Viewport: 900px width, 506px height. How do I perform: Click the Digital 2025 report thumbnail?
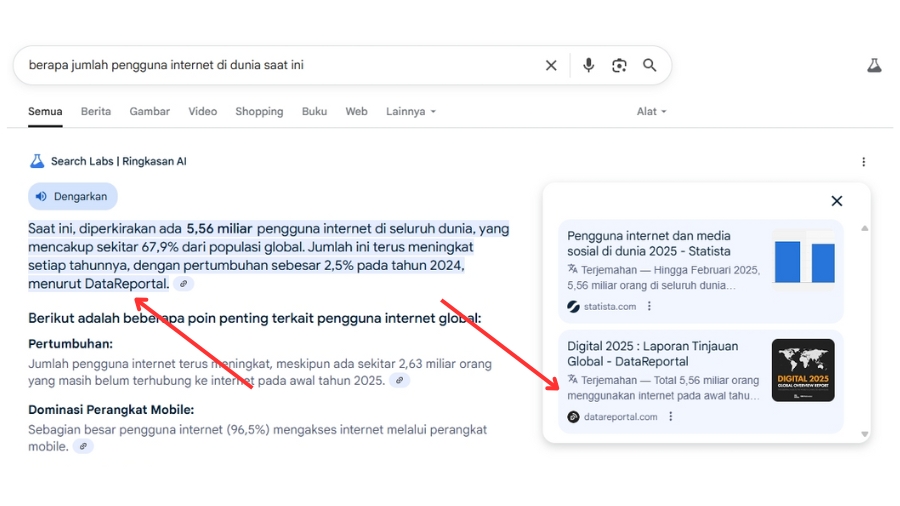coord(804,370)
